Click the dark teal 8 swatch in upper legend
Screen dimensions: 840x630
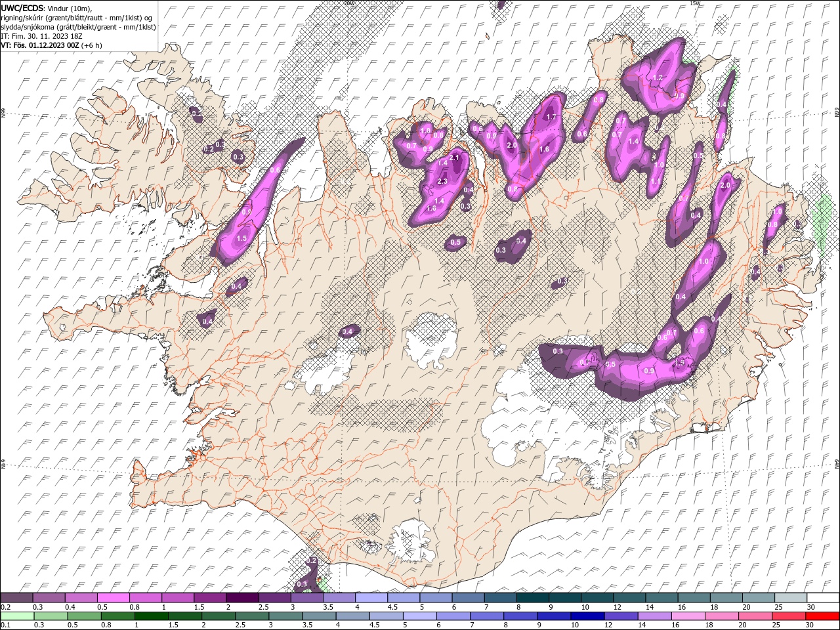click(x=532, y=598)
